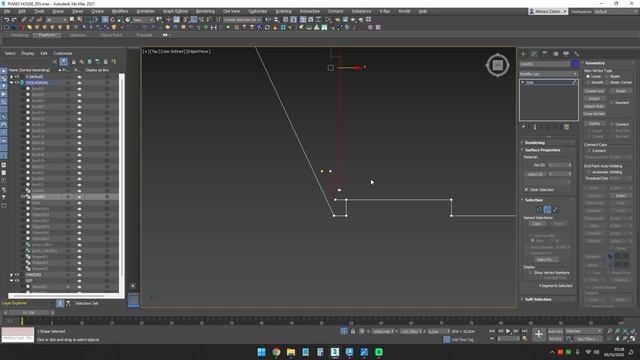Open the Modifiers menu

120,11
